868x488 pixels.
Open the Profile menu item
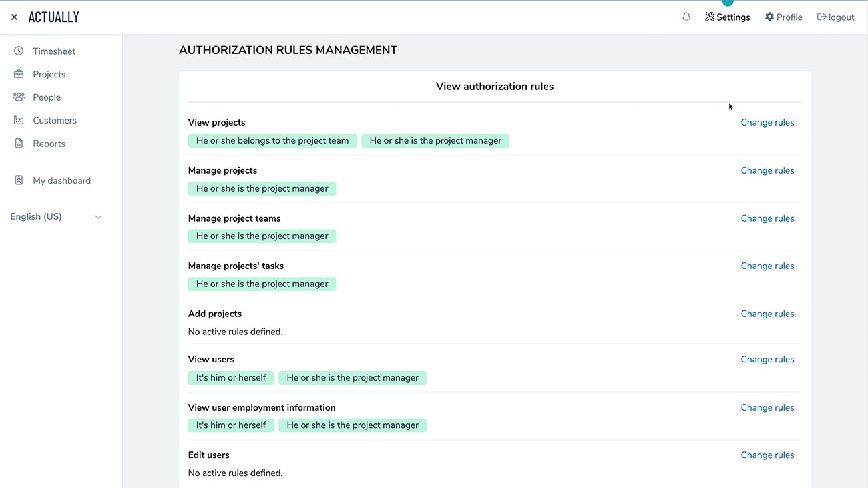[783, 16]
